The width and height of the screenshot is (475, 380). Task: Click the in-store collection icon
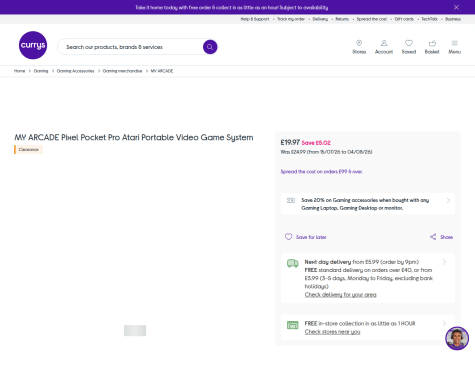[293, 325]
